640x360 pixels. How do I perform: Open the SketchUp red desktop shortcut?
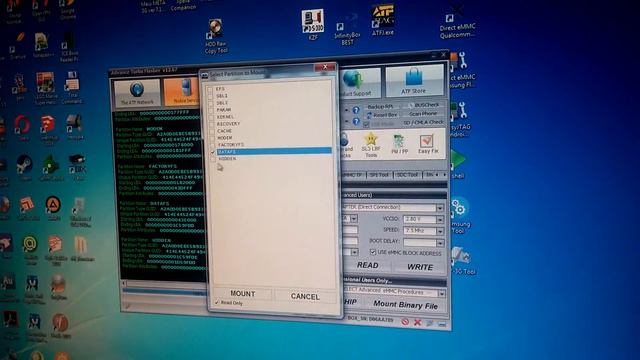(48, 128)
